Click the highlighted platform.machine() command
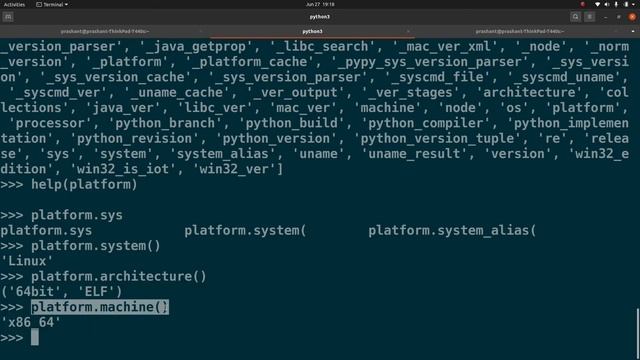 (x=100, y=307)
